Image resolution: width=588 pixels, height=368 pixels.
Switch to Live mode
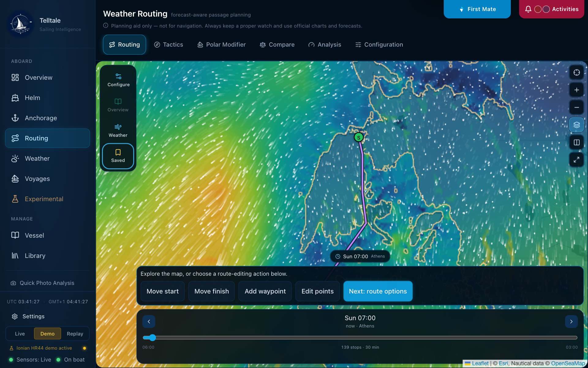(x=20, y=334)
